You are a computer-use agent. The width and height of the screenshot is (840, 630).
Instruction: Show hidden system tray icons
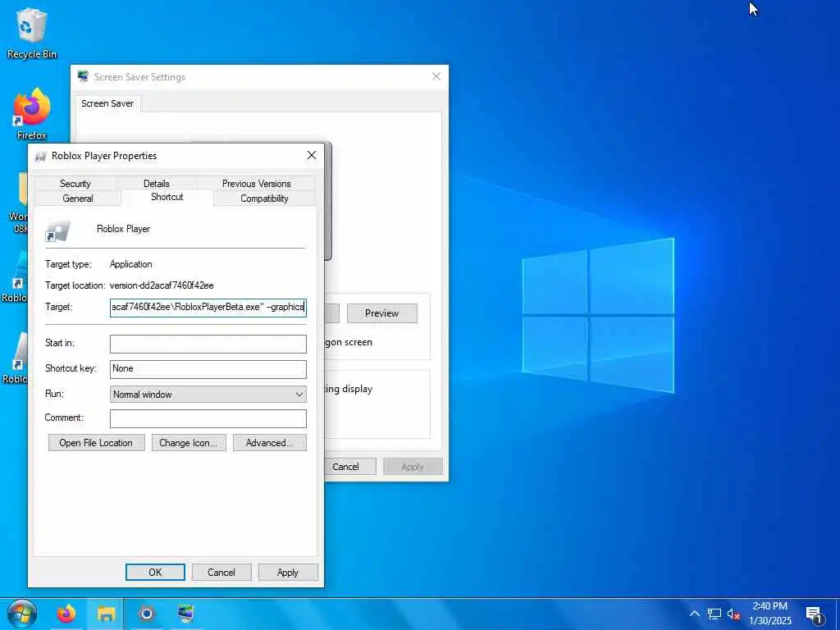695,614
